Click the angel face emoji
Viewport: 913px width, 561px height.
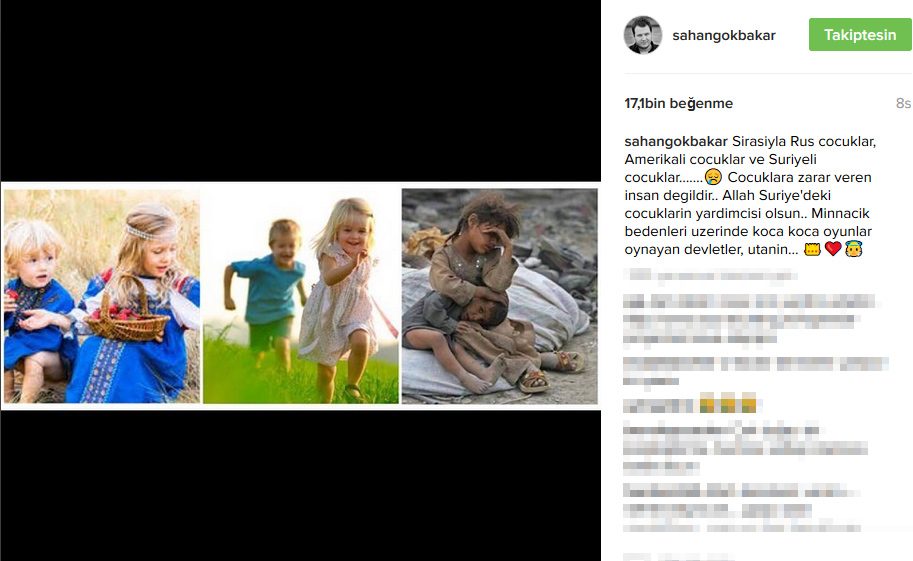(854, 249)
